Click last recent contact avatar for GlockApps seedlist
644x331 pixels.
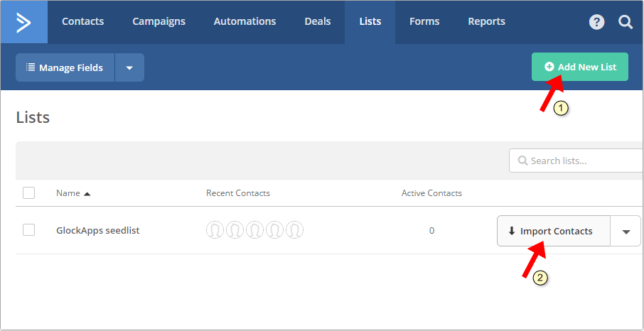coord(294,230)
